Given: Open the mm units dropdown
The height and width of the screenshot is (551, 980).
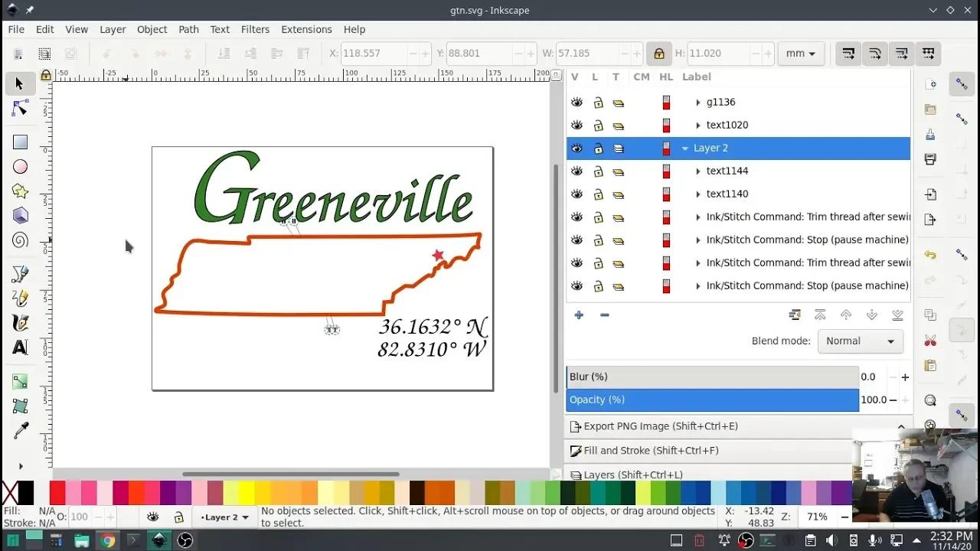Looking at the screenshot, I should click(801, 54).
